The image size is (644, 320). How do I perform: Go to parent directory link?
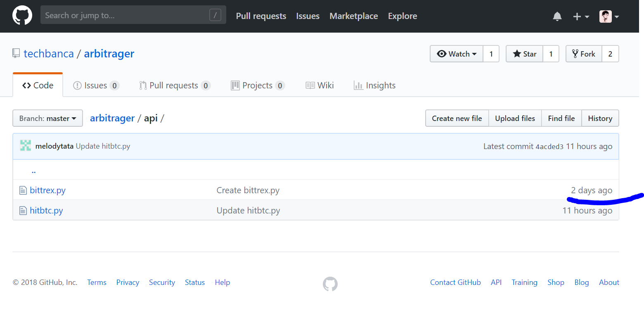click(x=33, y=170)
